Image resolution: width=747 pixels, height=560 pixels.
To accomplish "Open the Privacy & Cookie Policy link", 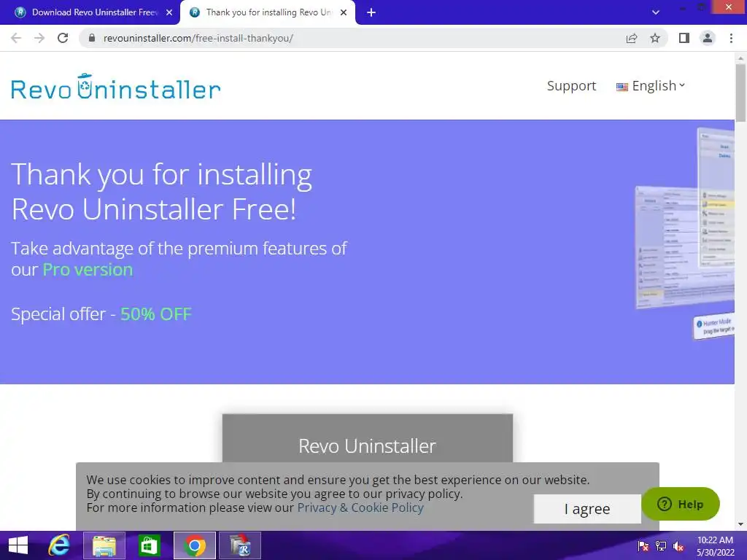I will pyautogui.click(x=360, y=507).
